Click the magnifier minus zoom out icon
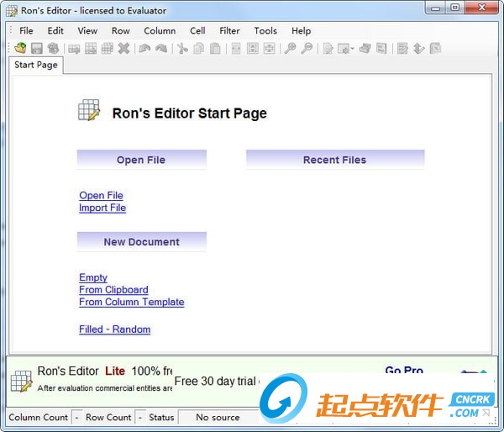Viewport: 504px width, 432px height. click(307, 49)
